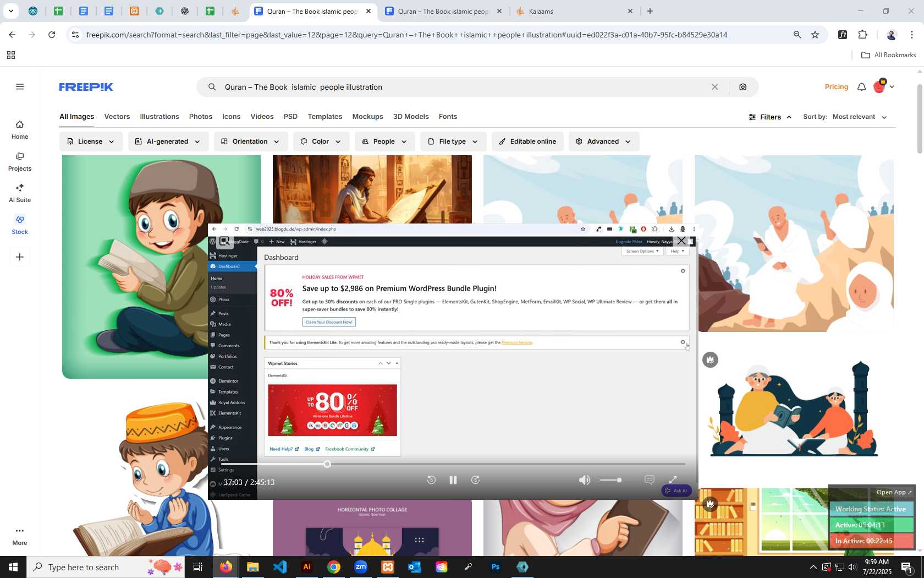This screenshot has width=924, height=578.
Task: Click the Ask AI button on video
Action: pyautogui.click(x=676, y=490)
